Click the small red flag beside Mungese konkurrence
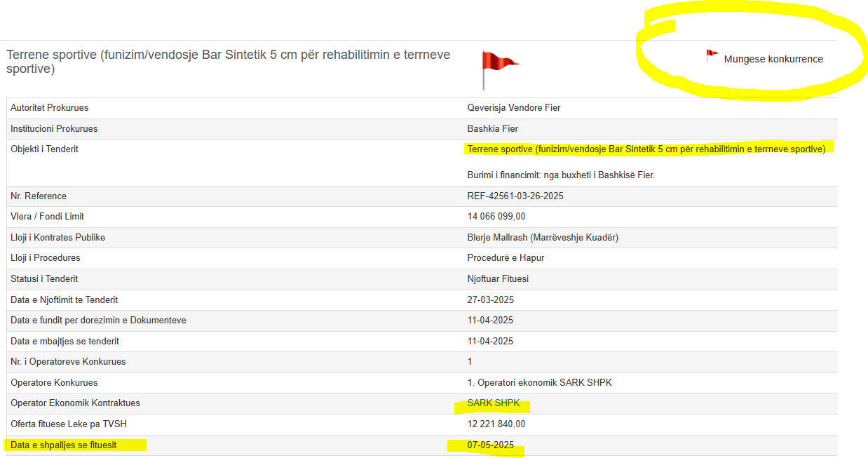868x458 pixels. point(712,55)
